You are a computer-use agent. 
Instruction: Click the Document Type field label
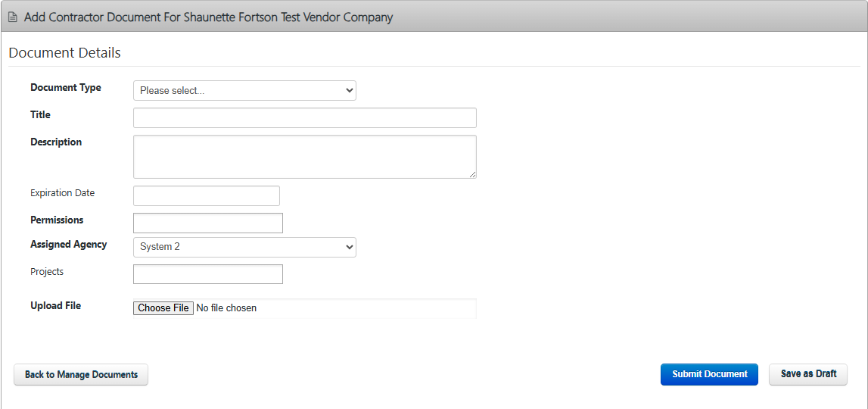pyautogui.click(x=65, y=87)
